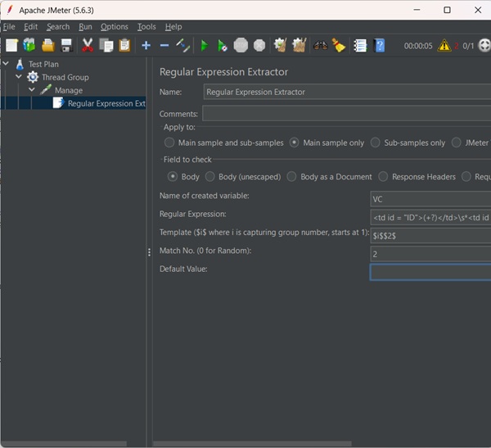This screenshot has width=491, height=448.
Task: Start the test with green play icon
Action: pos(204,46)
